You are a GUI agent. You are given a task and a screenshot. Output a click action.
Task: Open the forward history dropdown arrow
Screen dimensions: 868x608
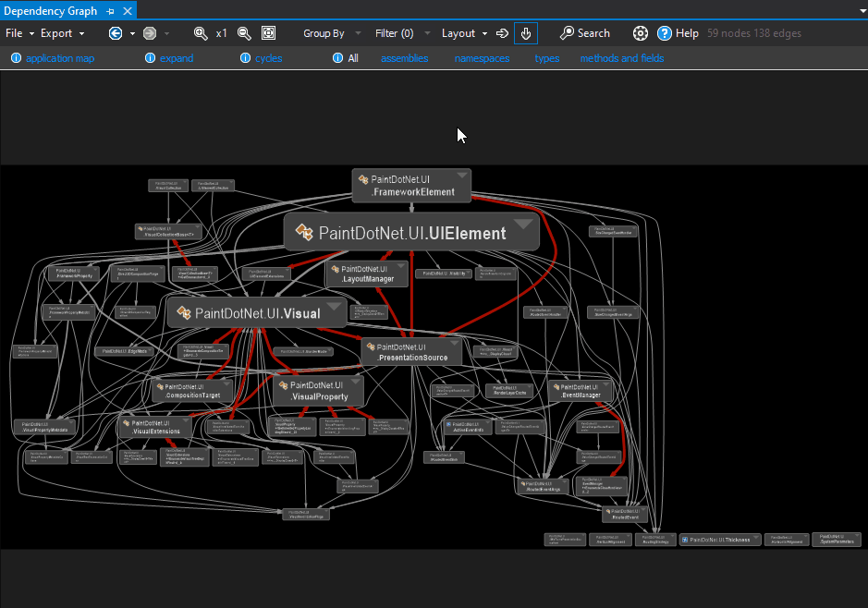(x=166, y=34)
